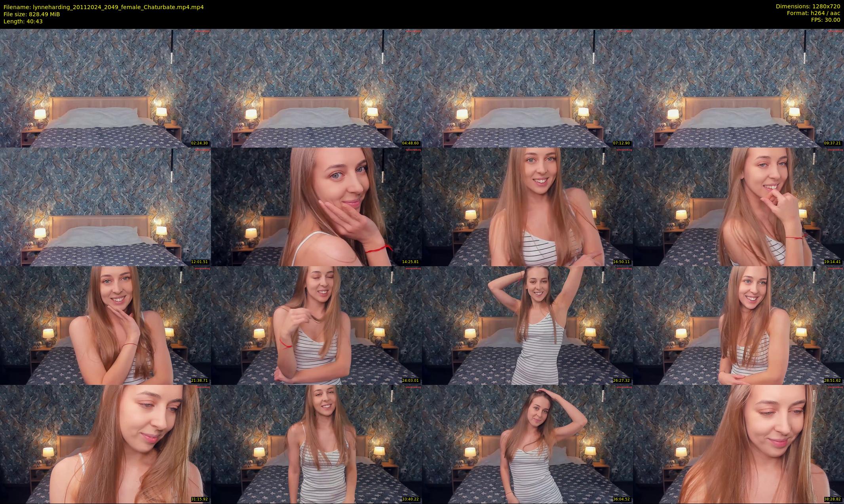Image resolution: width=844 pixels, height=504 pixels.
Task: Click the frame stamped 09:37.21
Action: (x=738, y=88)
